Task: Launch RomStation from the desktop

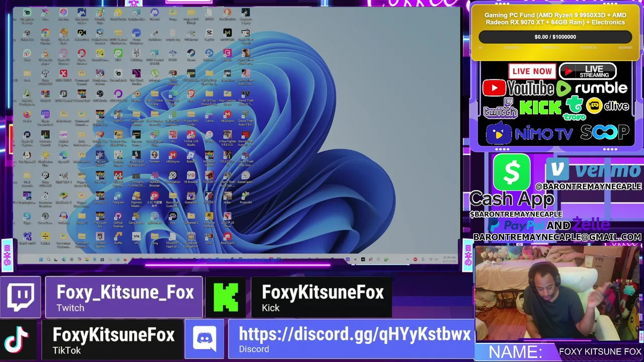Action: [173, 175]
